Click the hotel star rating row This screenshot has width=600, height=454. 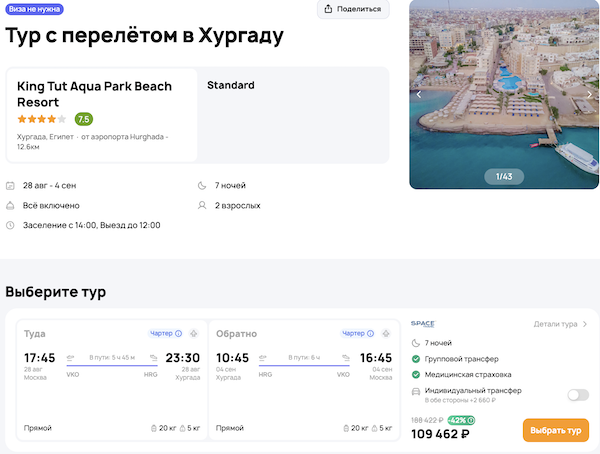[x=42, y=119]
